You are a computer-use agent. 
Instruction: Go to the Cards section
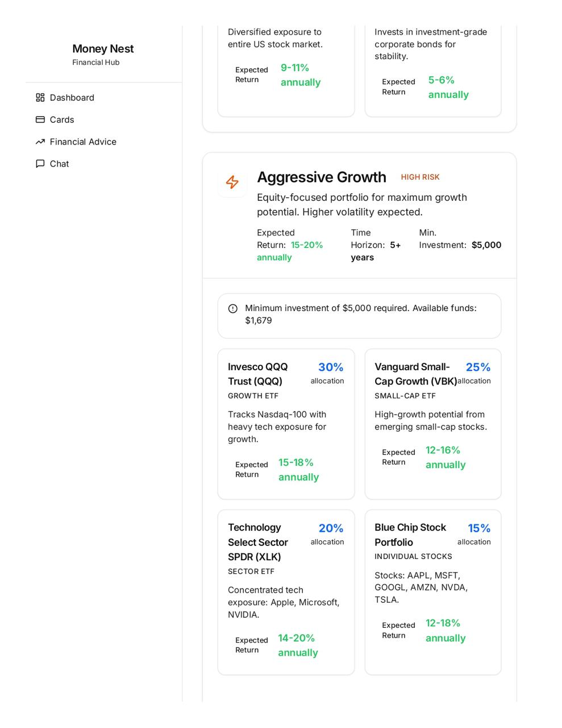pyautogui.click(x=61, y=120)
